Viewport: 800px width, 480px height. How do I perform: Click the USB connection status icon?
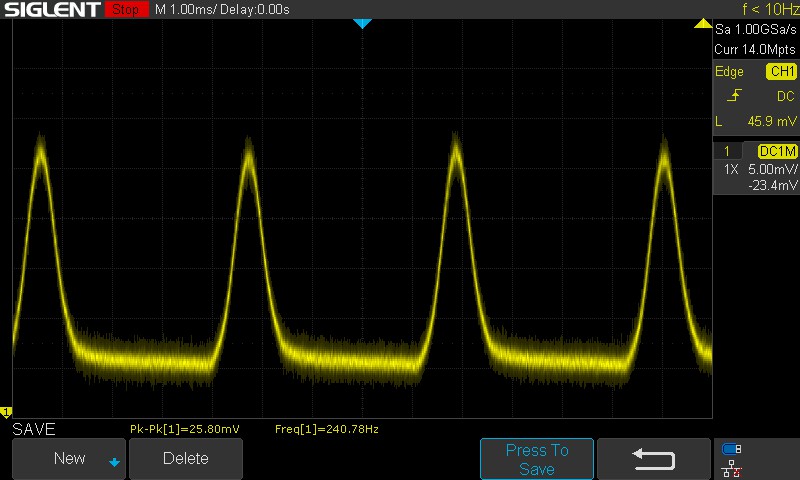731,449
